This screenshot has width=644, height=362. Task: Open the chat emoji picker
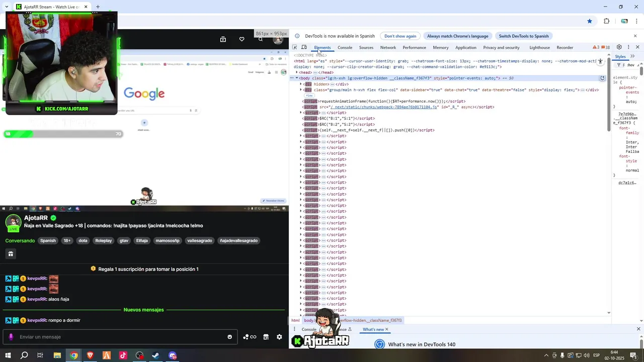[230, 337]
